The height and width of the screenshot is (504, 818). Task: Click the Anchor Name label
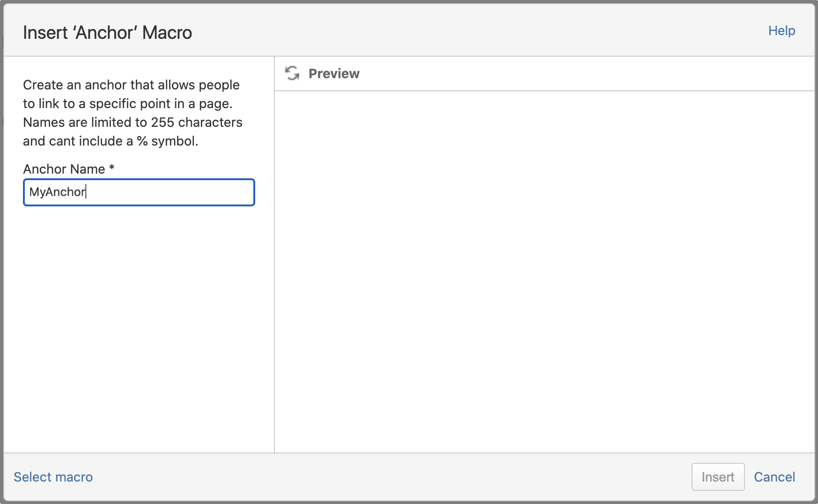click(63, 169)
